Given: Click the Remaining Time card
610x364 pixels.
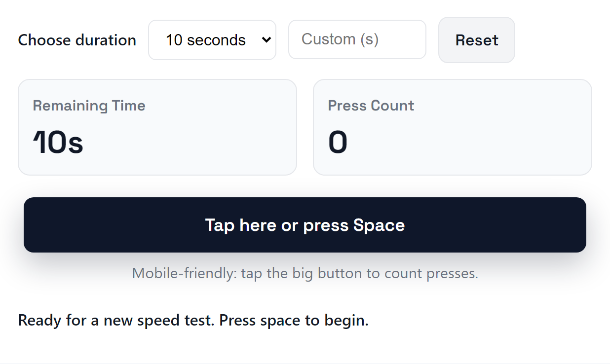Looking at the screenshot, I should point(157,127).
